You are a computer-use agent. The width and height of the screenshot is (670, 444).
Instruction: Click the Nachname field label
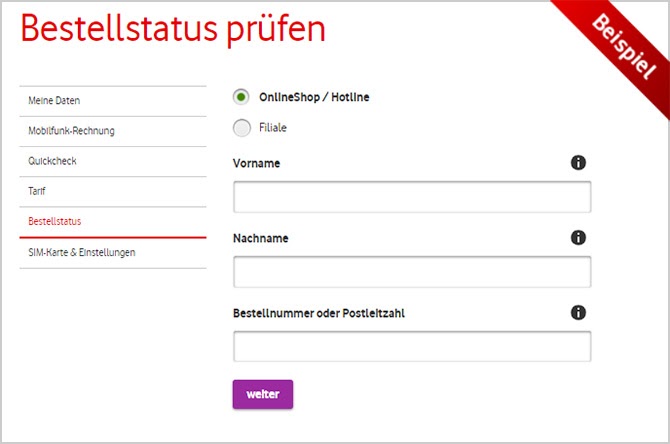point(261,238)
